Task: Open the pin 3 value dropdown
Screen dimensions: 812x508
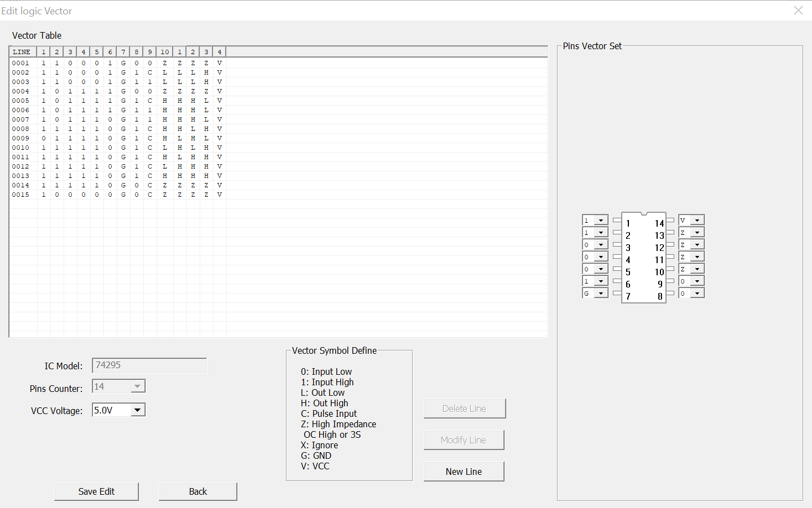Action: click(x=601, y=245)
